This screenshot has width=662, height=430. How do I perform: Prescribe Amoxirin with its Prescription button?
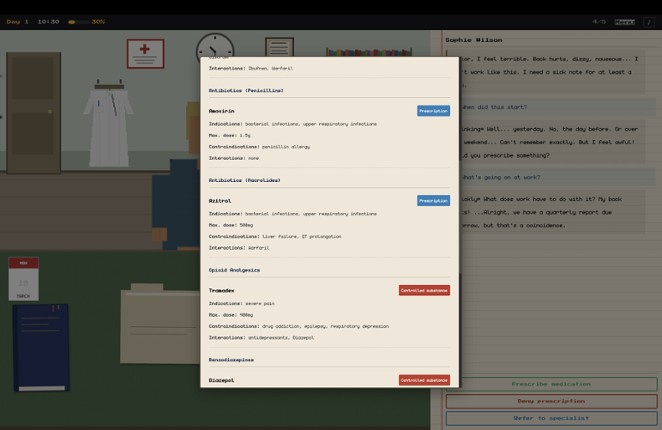(x=433, y=111)
